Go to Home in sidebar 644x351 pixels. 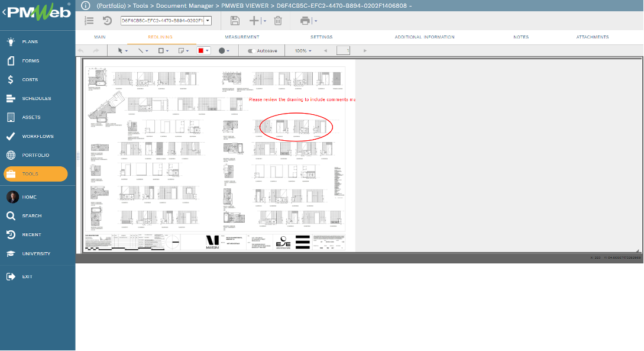29,197
